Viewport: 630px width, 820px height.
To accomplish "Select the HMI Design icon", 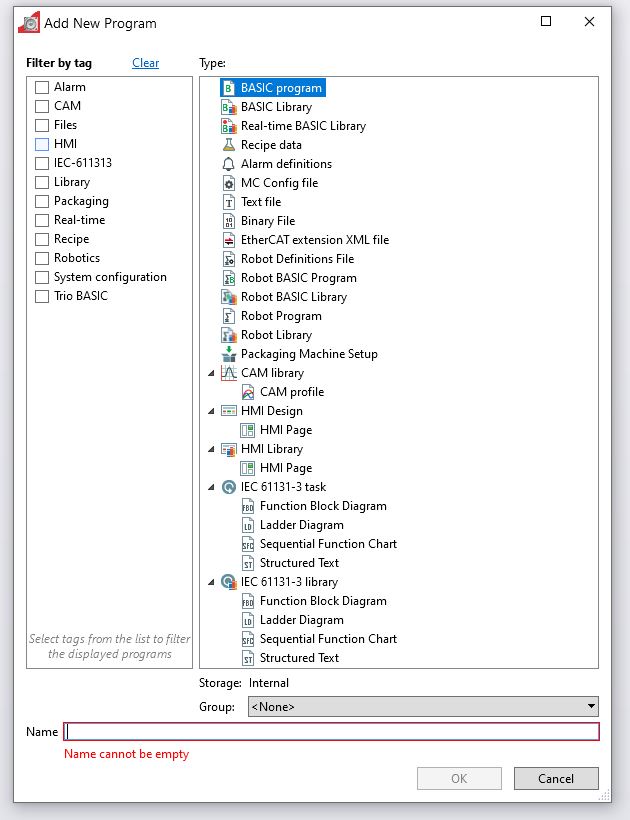I will (228, 411).
